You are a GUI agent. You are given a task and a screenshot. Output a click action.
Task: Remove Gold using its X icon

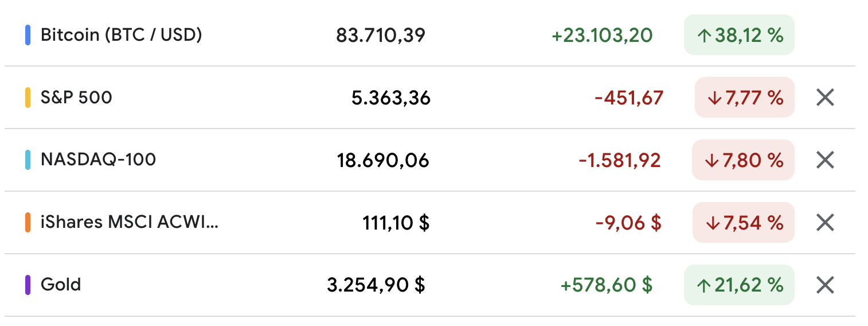pyautogui.click(x=824, y=285)
